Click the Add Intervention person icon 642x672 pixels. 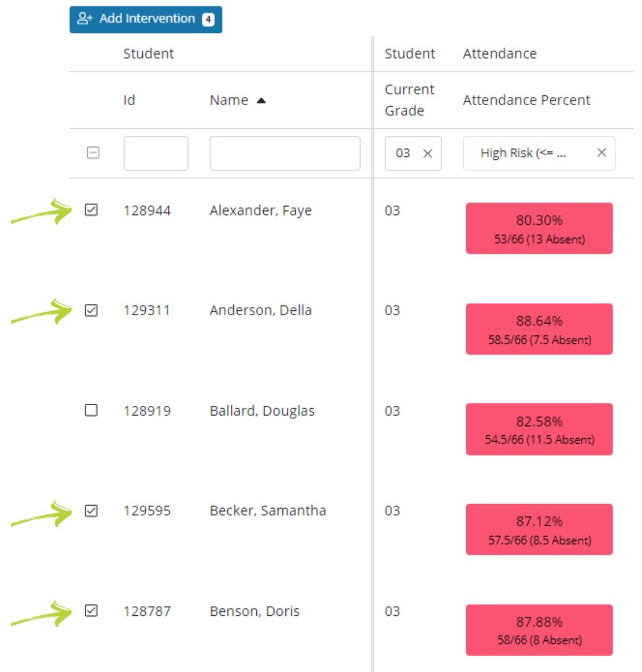(85, 19)
